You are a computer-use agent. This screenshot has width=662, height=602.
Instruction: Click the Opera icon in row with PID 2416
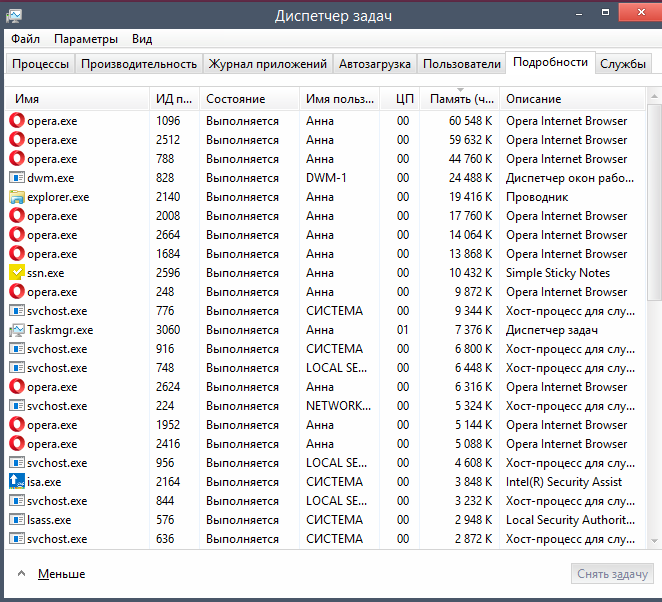pos(17,443)
